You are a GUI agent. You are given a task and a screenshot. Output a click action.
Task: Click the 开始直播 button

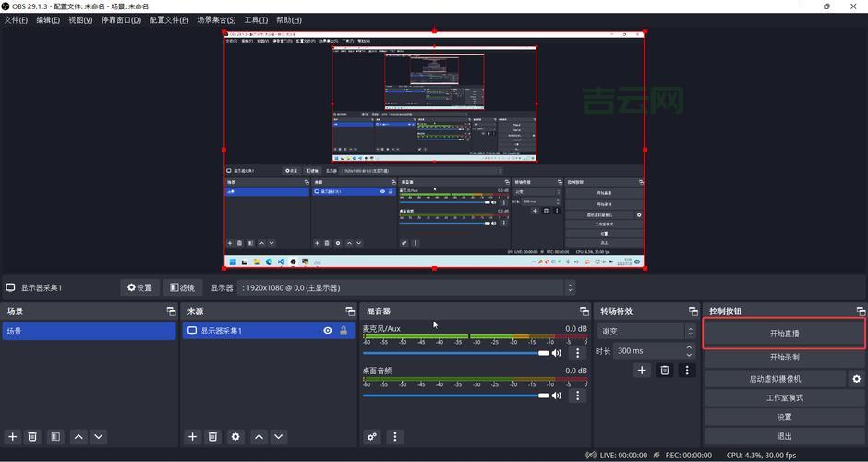pyautogui.click(x=784, y=334)
